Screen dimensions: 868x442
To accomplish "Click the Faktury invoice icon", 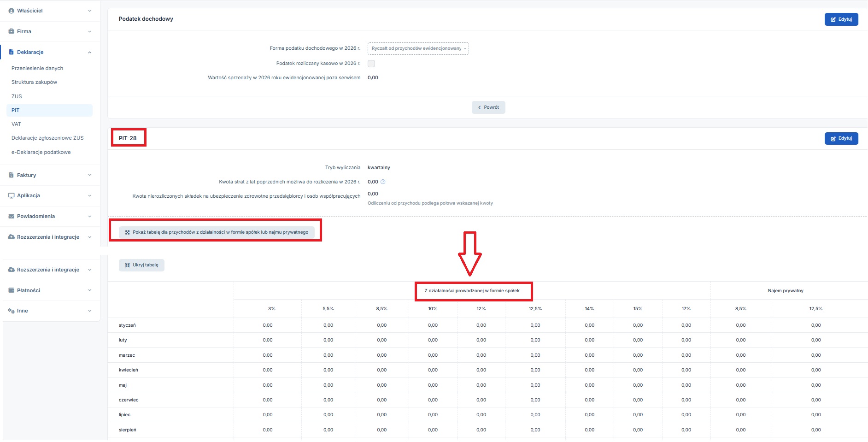I will tap(11, 175).
